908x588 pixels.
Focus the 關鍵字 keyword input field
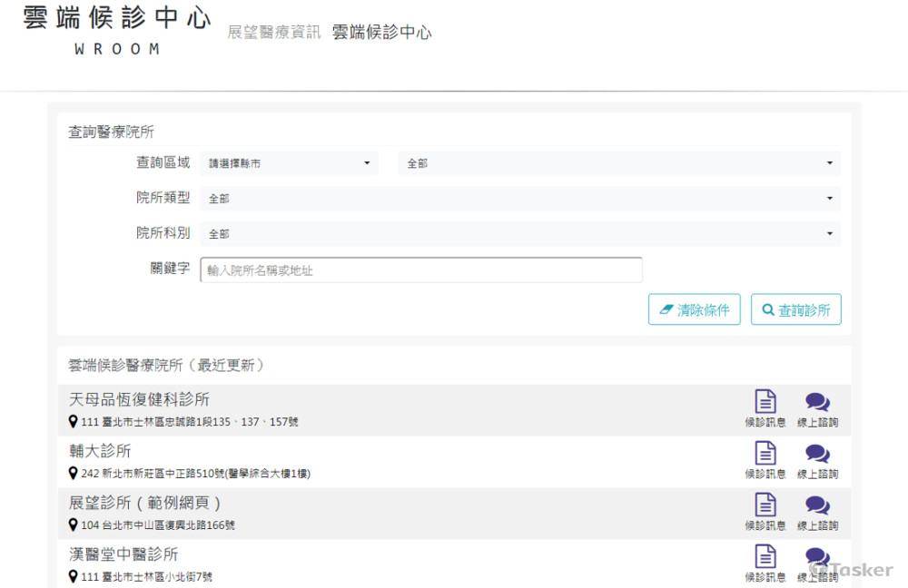tap(421, 270)
